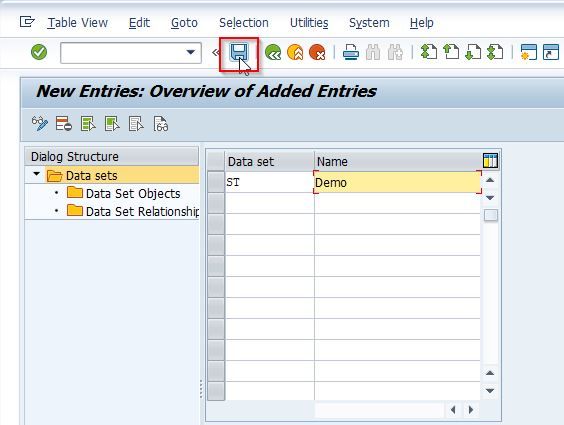564x425 pixels.
Task: Click the Display/Change glasses pencil icon
Action: (x=40, y=124)
